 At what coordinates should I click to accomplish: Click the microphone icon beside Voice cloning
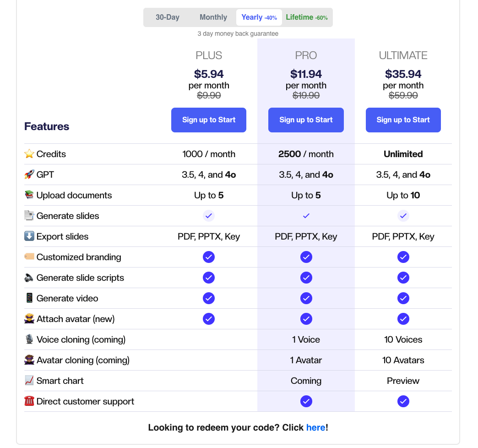pyautogui.click(x=29, y=340)
